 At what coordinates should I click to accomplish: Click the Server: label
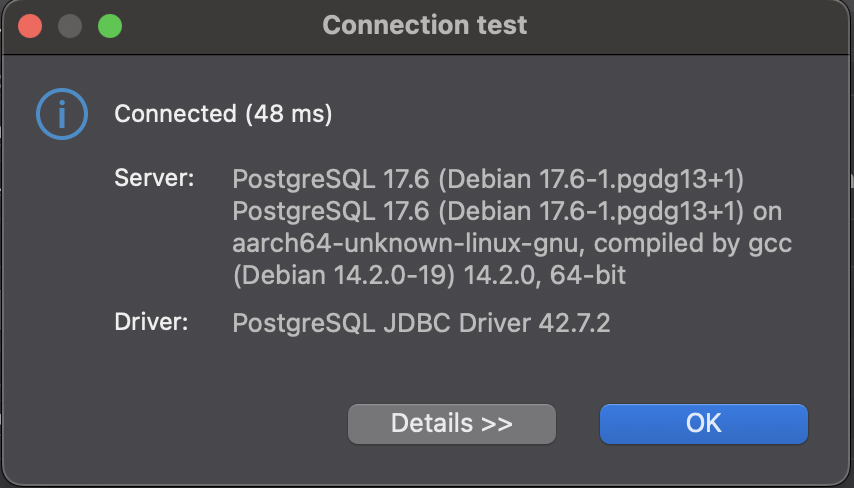(x=154, y=178)
